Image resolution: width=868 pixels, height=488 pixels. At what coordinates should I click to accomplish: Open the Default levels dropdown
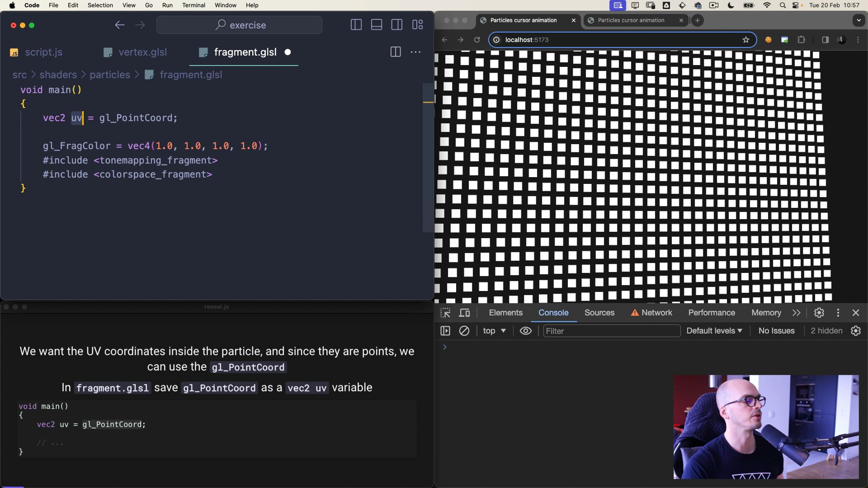(714, 331)
